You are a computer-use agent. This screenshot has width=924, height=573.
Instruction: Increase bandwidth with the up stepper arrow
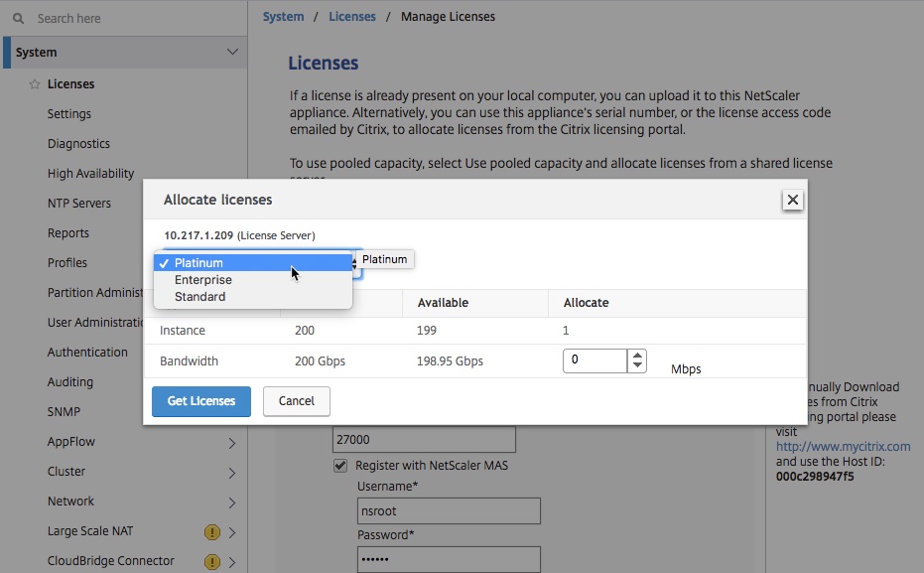click(x=637, y=356)
